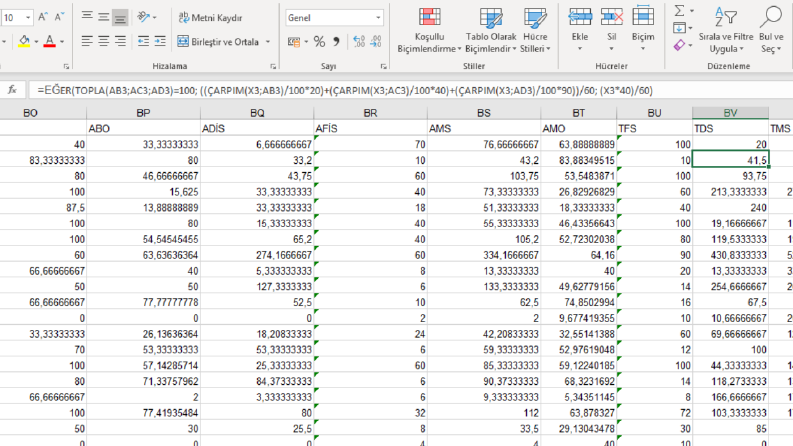Open Hizalama dialog launcher
This screenshot has width=793, height=446.
(273, 66)
